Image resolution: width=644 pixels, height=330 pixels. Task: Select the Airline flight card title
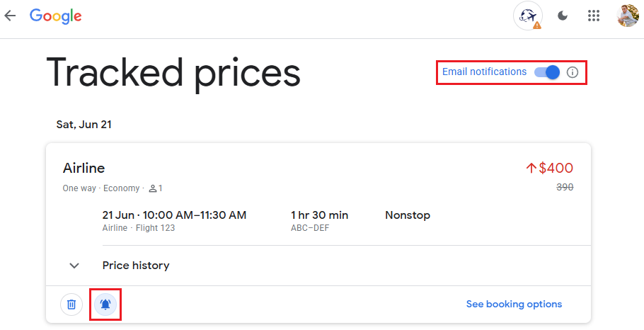84,168
